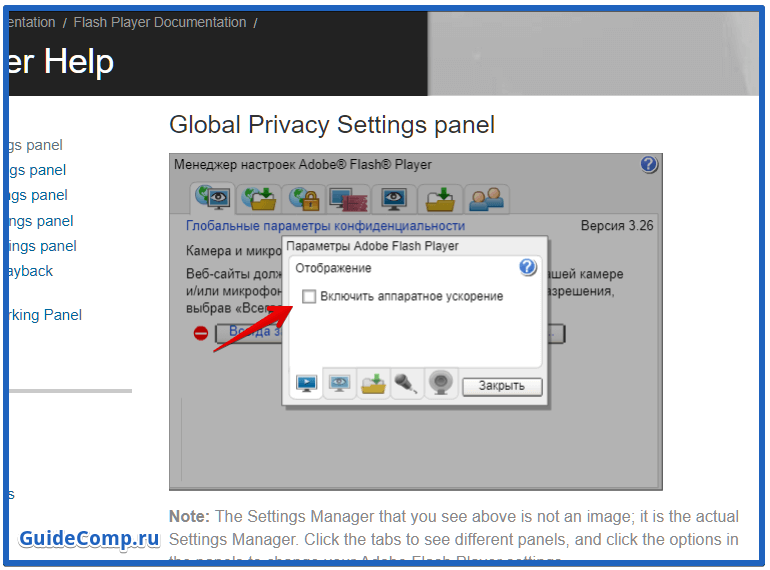Open the Global Storage Settings folder-globe tab

[x=259, y=199]
